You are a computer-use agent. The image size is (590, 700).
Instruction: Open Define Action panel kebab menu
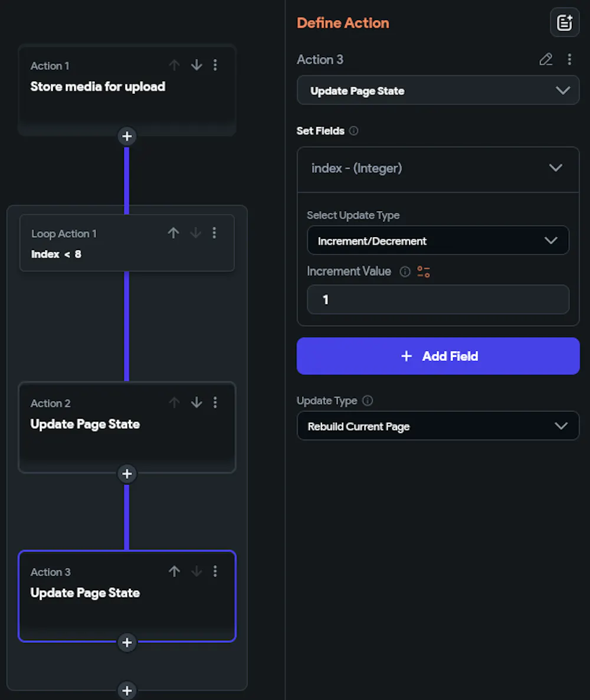569,60
